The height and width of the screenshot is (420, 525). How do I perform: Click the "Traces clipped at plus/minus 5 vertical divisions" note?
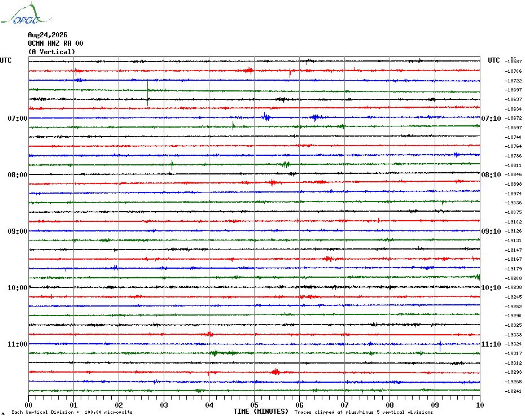pyautogui.click(x=364, y=412)
